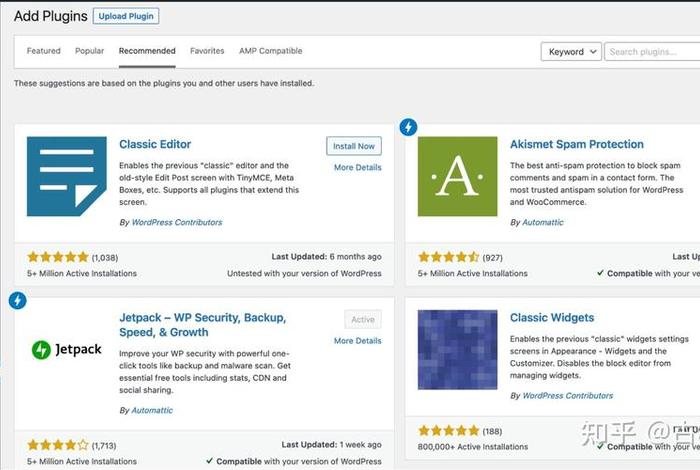Open the Favorites tab

(207, 51)
